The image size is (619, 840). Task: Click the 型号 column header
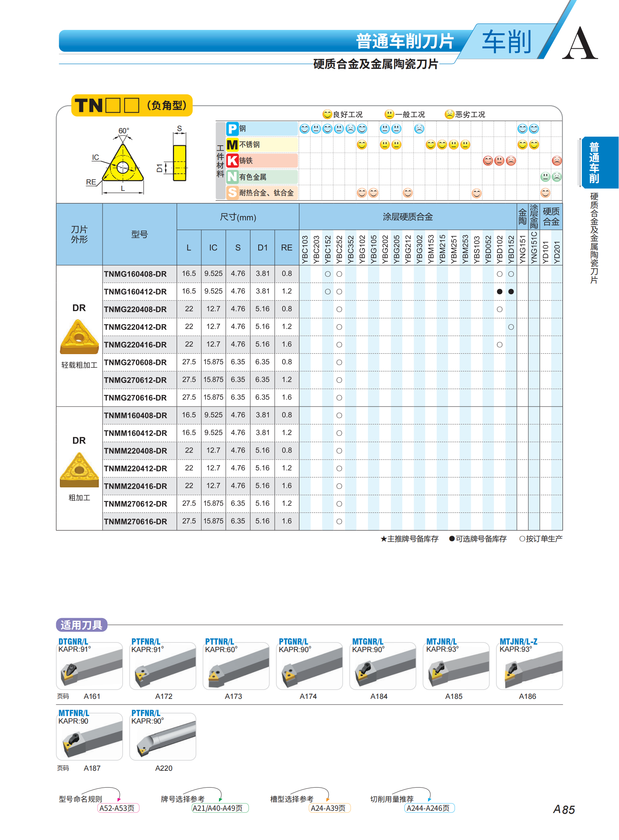click(139, 234)
